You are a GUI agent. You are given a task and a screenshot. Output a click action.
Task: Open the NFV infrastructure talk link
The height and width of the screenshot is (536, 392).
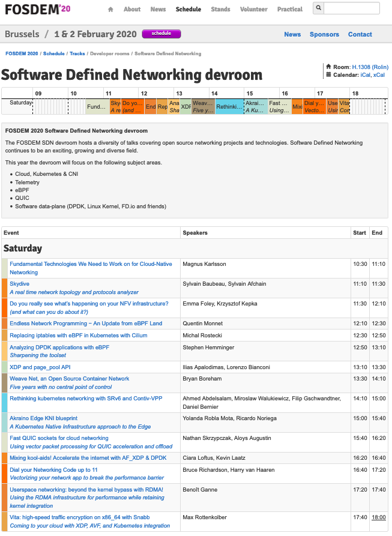click(89, 304)
